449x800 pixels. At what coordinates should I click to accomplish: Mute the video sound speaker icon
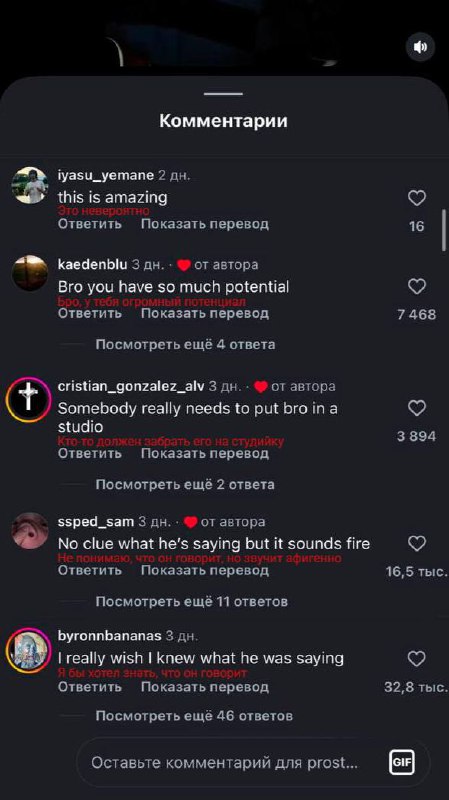420,47
